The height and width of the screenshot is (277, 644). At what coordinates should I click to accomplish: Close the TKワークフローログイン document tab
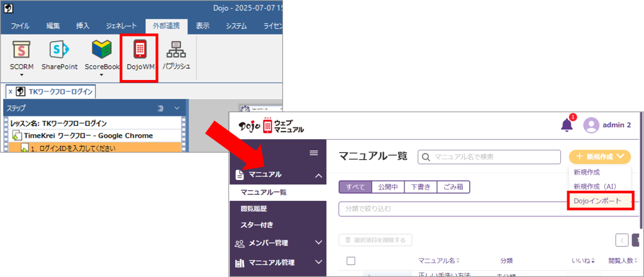click(x=10, y=92)
